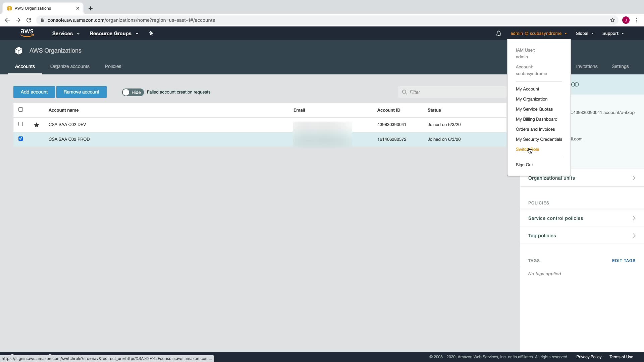Expand the Resource Groups dropdown
This screenshot has width=644, height=362.
click(x=114, y=34)
